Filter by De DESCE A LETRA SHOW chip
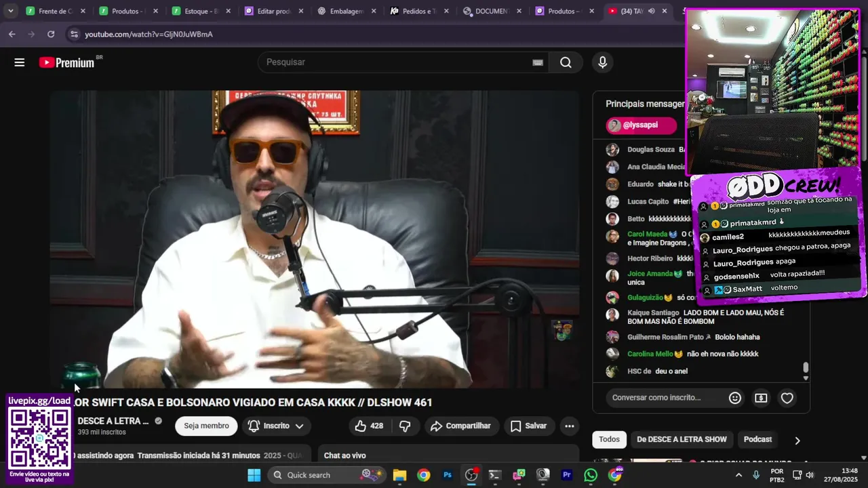 tap(682, 439)
